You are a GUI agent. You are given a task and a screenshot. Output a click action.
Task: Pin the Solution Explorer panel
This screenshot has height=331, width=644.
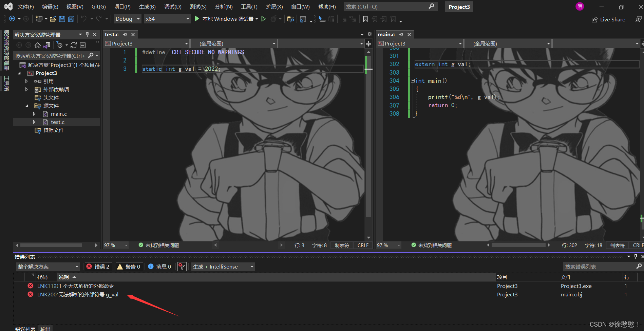[87, 35]
